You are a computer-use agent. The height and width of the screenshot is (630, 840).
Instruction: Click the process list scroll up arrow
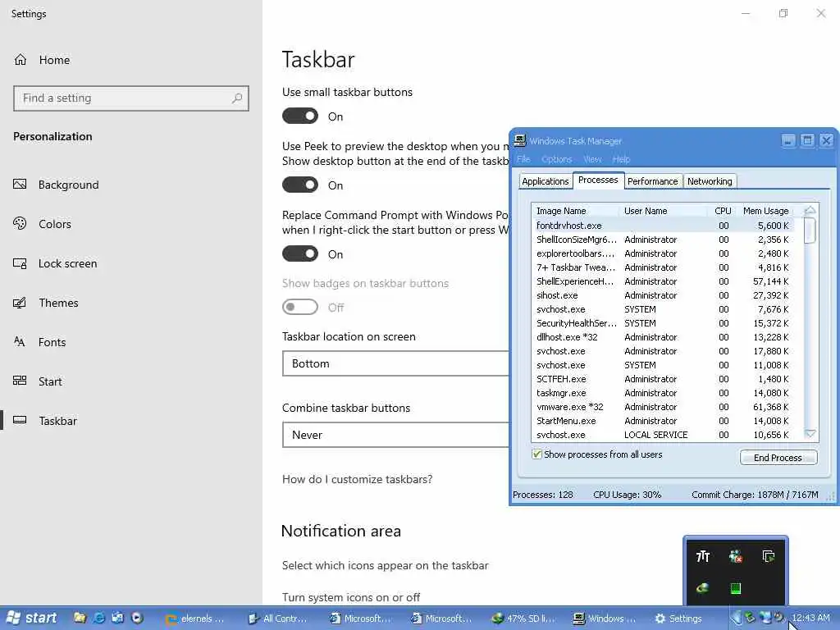810,211
